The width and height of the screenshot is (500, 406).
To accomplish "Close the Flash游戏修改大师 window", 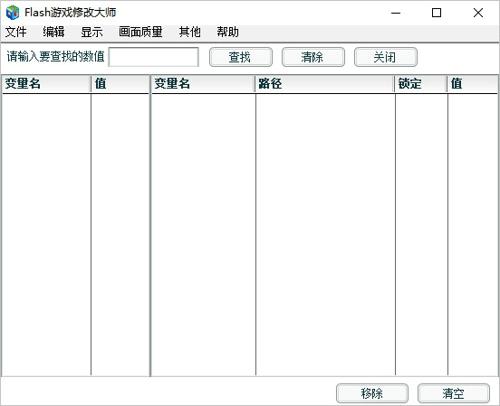I will point(478,13).
